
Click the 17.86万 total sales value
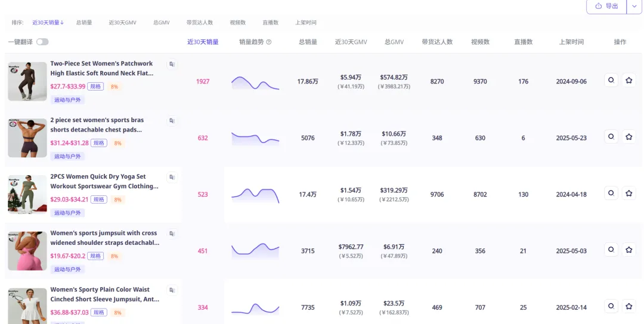coord(308,82)
